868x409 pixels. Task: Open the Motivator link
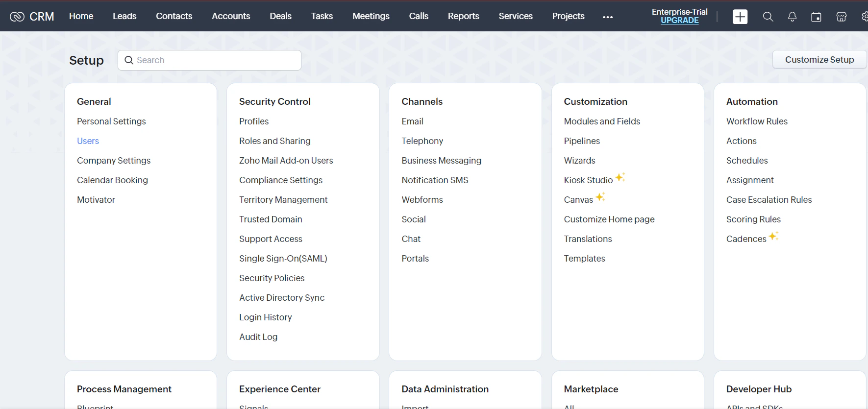96,200
